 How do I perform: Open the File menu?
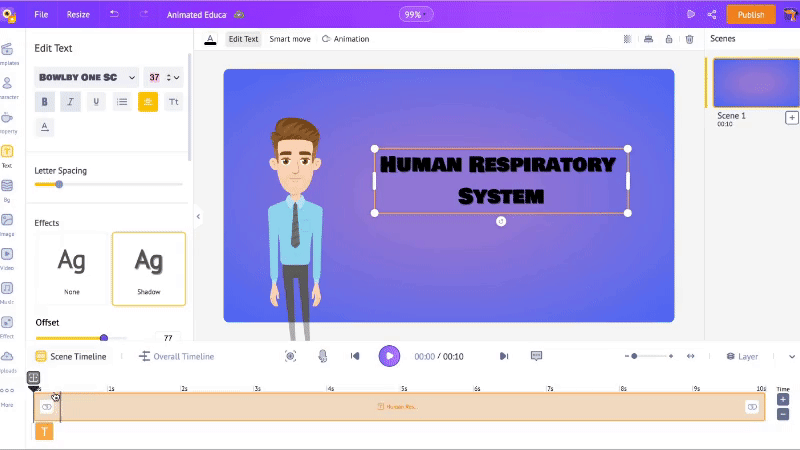41,15
